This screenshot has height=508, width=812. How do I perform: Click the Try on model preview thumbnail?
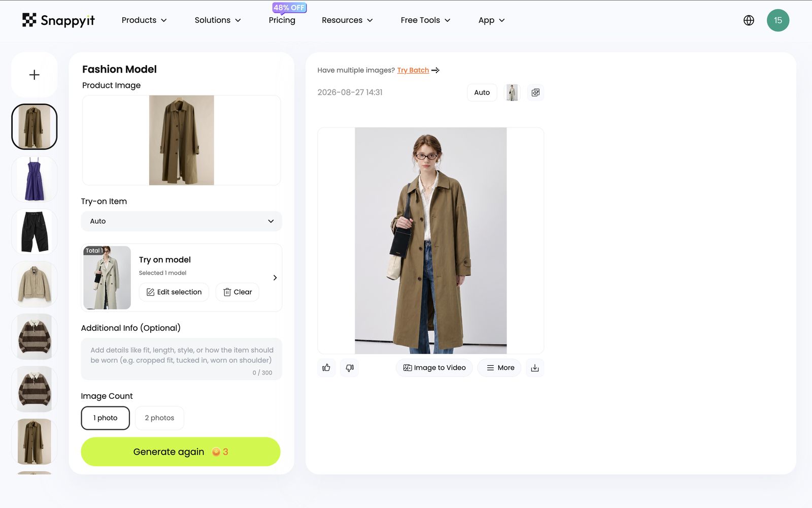pyautogui.click(x=107, y=277)
